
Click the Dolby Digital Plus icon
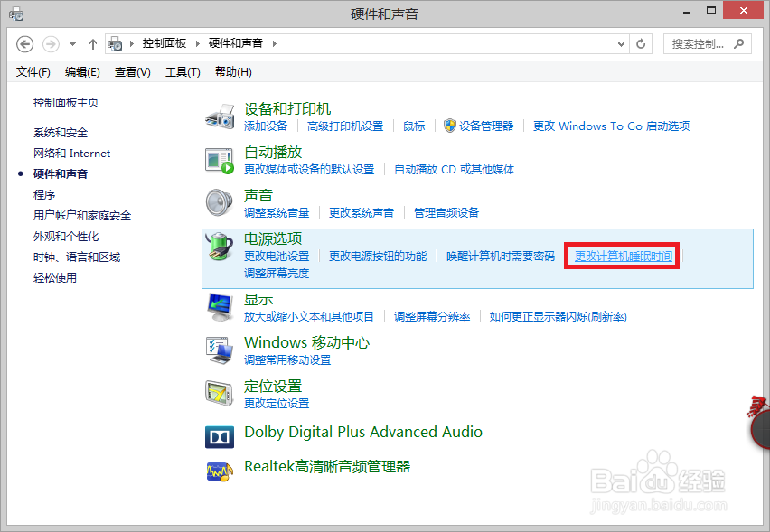(x=220, y=437)
